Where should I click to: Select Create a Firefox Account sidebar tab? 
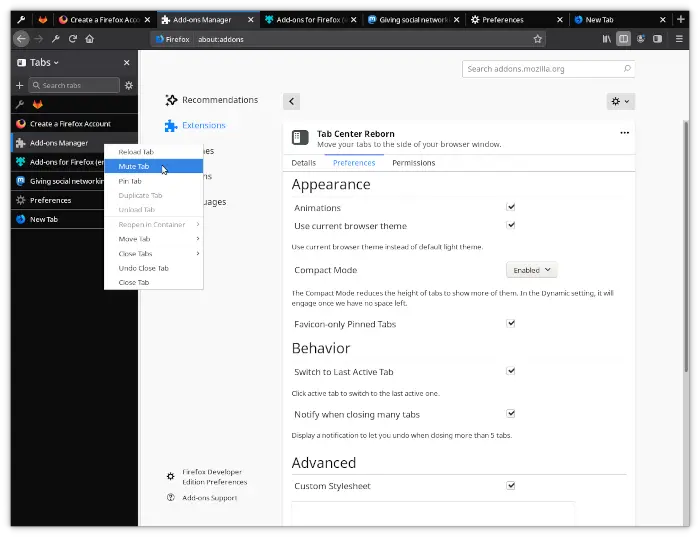point(74,124)
